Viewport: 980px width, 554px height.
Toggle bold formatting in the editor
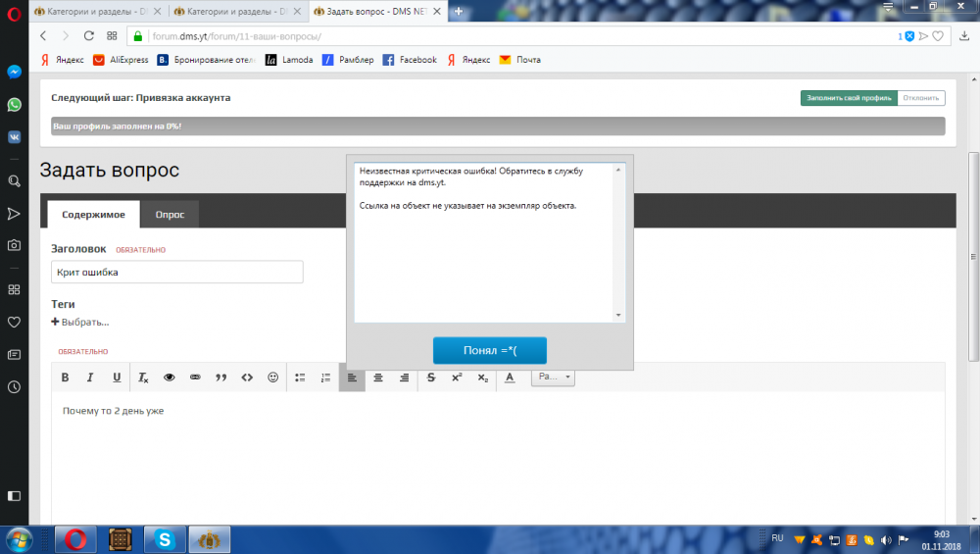pyautogui.click(x=66, y=378)
